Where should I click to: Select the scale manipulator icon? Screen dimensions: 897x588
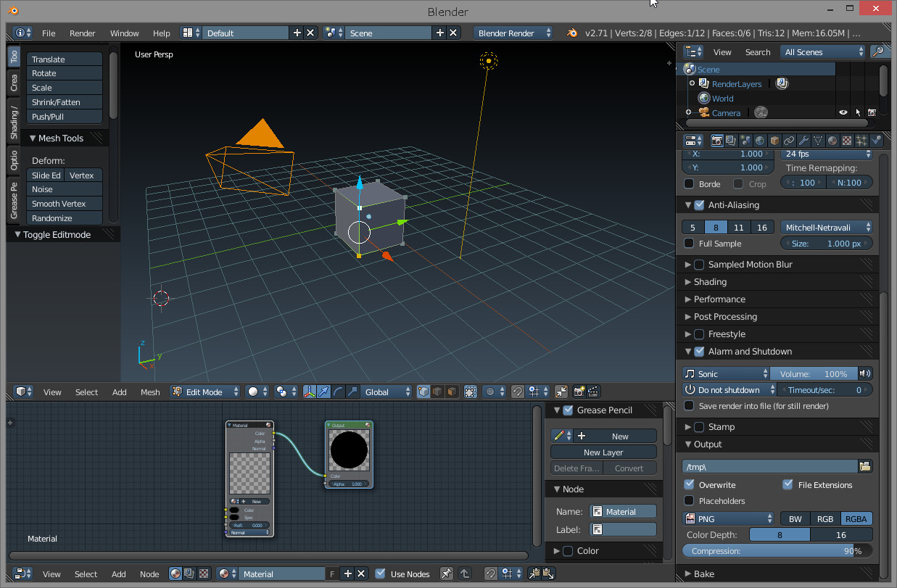click(353, 392)
